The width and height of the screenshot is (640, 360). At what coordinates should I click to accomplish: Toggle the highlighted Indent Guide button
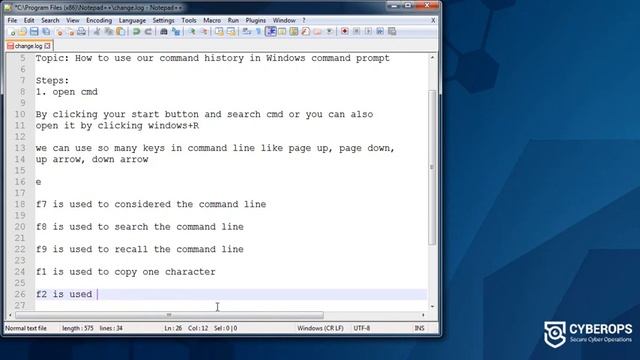270,31
